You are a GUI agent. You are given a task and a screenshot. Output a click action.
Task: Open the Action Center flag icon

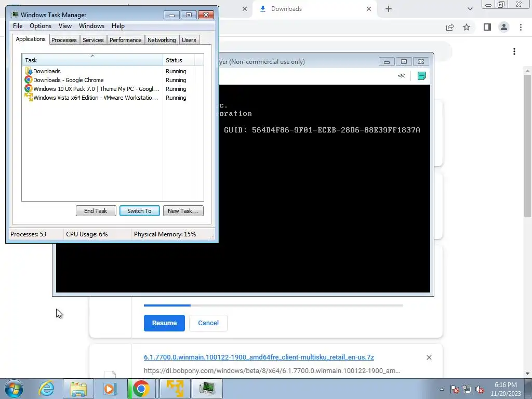(x=455, y=389)
